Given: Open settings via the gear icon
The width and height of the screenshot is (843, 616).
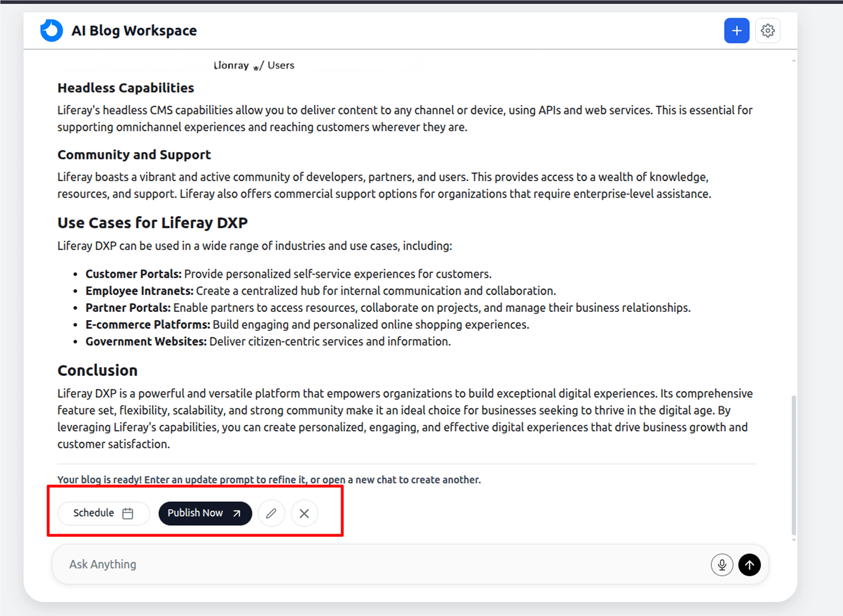Looking at the screenshot, I should click(x=768, y=31).
